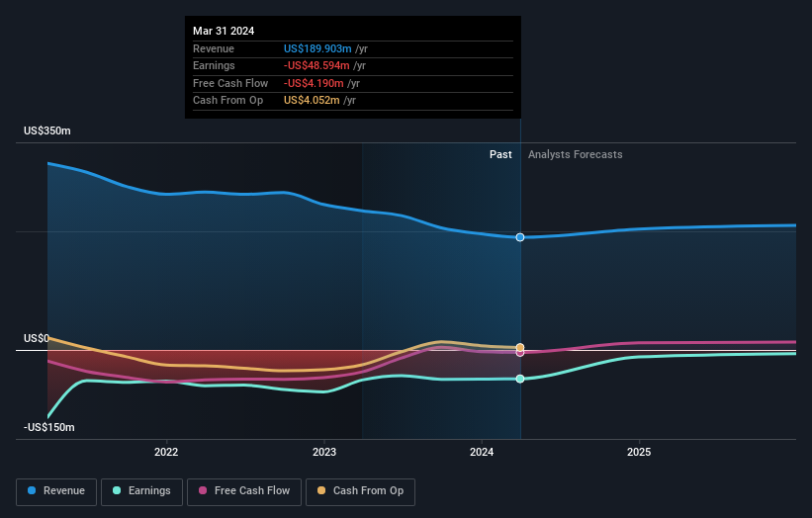Click the Earnings row label in tooltip
Screen dimensions: 812x518
tap(214, 65)
